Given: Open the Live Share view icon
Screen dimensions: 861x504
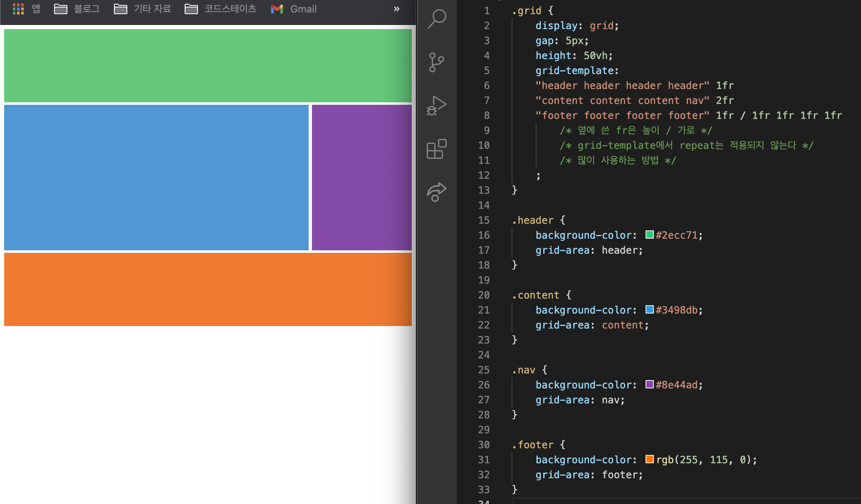Looking at the screenshot, I should coord(436,192).
